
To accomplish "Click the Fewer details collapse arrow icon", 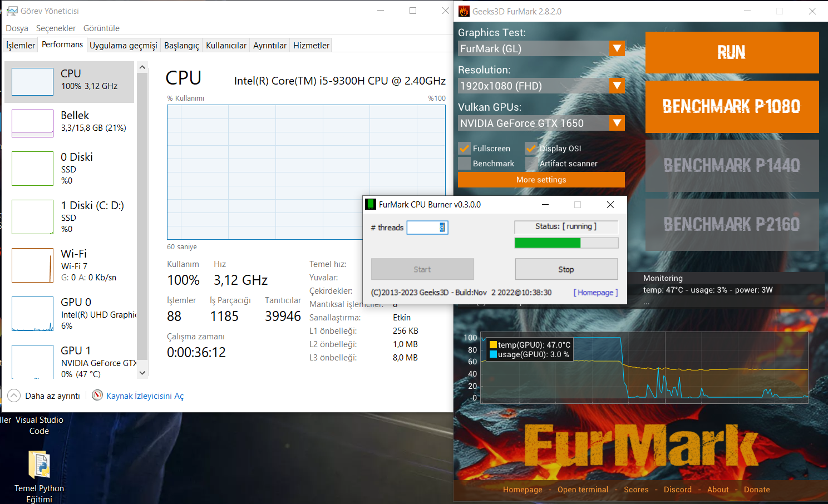I will (14, 396).
